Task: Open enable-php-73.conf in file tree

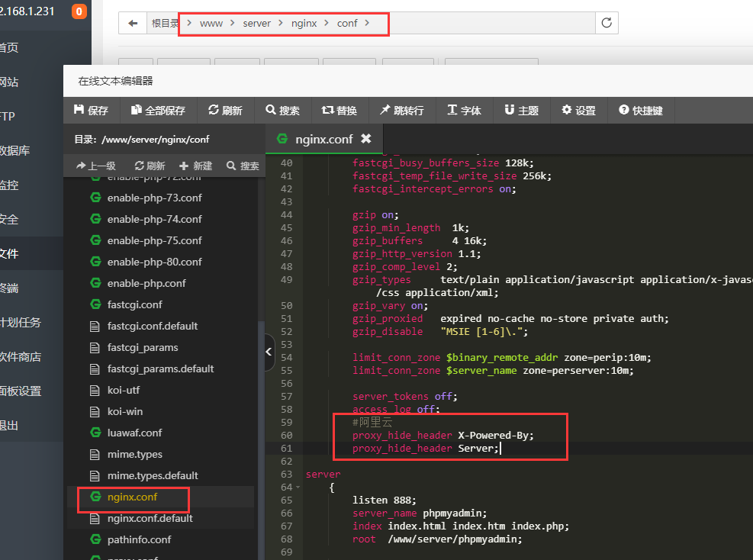Action: coord(154,198)
